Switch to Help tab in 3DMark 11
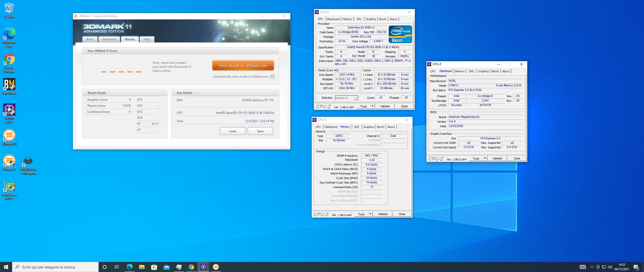This screenshot has width=644, height=272. tap(147, 39)
